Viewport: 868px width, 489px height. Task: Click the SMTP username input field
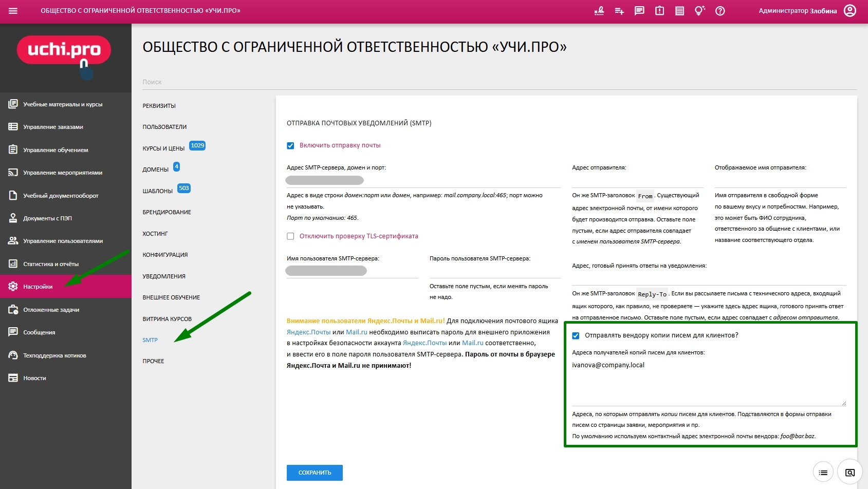coord(353,271)
